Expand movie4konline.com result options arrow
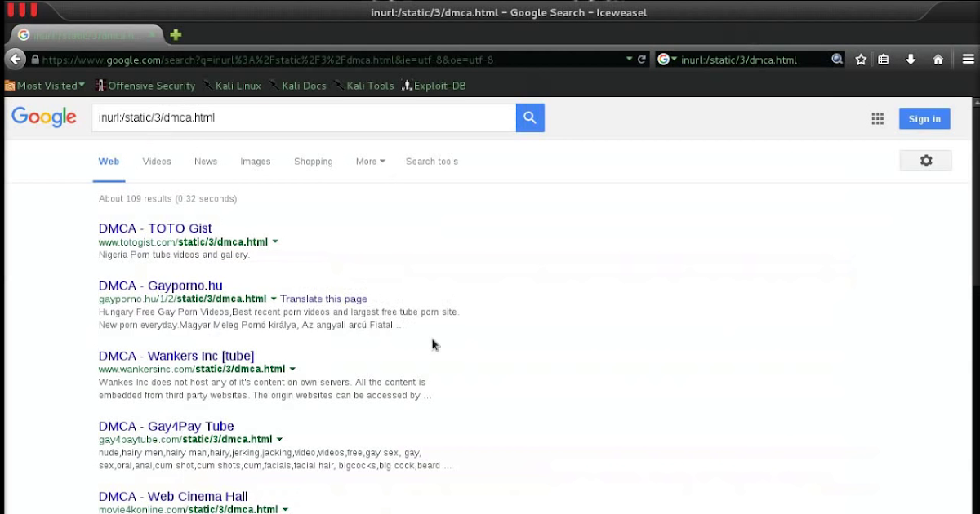 click(x=285, y=510)
